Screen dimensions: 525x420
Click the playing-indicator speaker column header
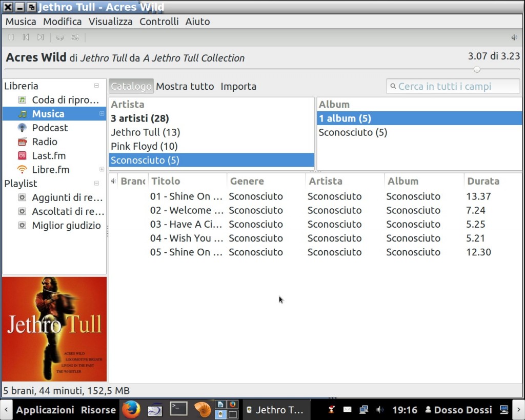tap(113, 181)
